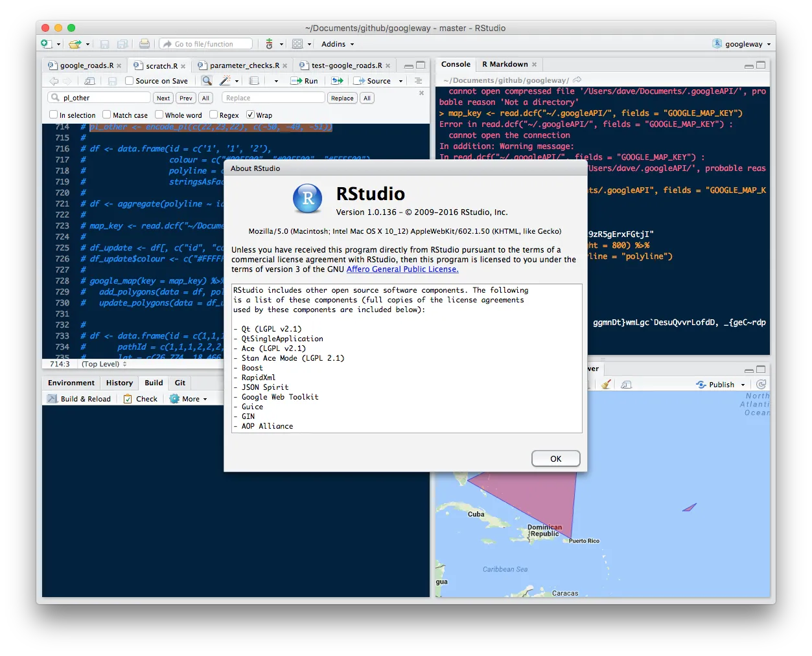
Task: Open the recent files dropdown arrow
Action: coord(87,45)
